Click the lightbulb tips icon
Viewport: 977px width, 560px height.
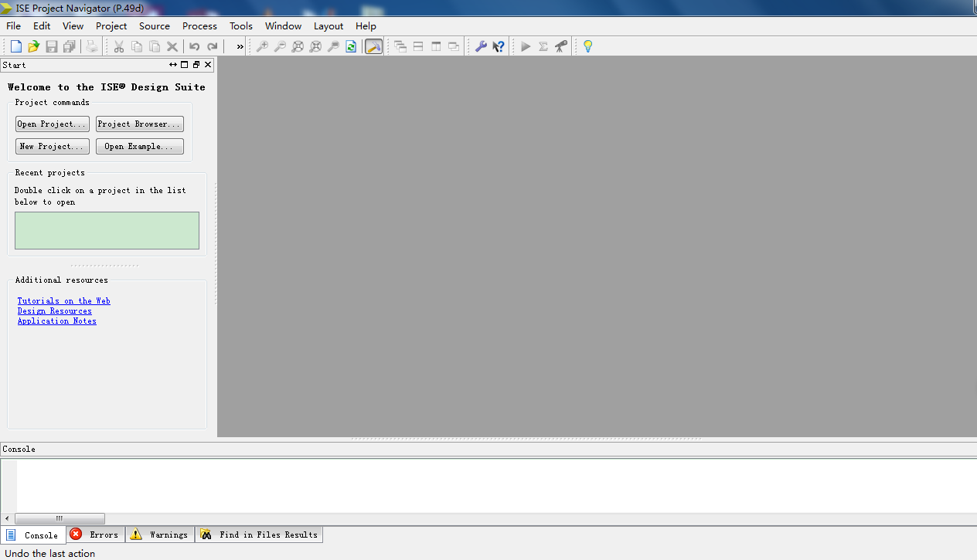click(x=588, y=46)
